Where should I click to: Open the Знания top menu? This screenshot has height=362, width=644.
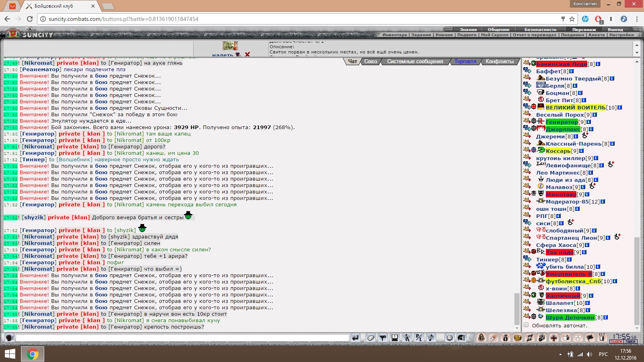[x=468, y=29]
